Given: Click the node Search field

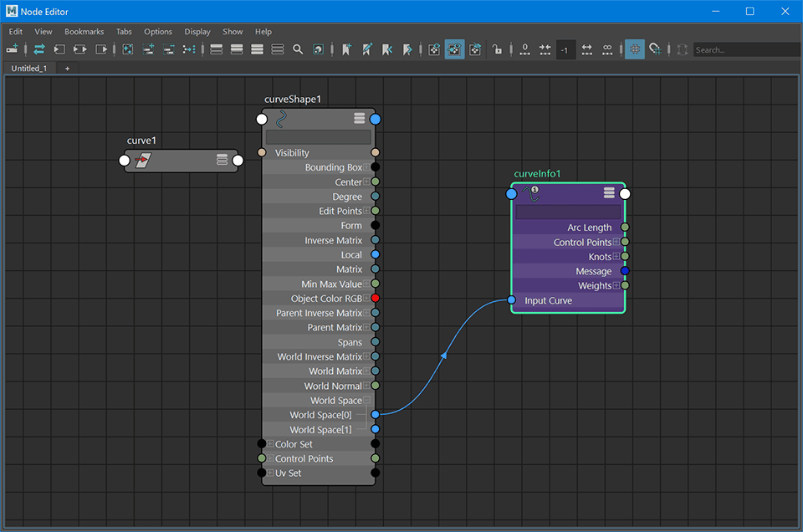Looking at the screenshot, I should (x=744, y=50).
